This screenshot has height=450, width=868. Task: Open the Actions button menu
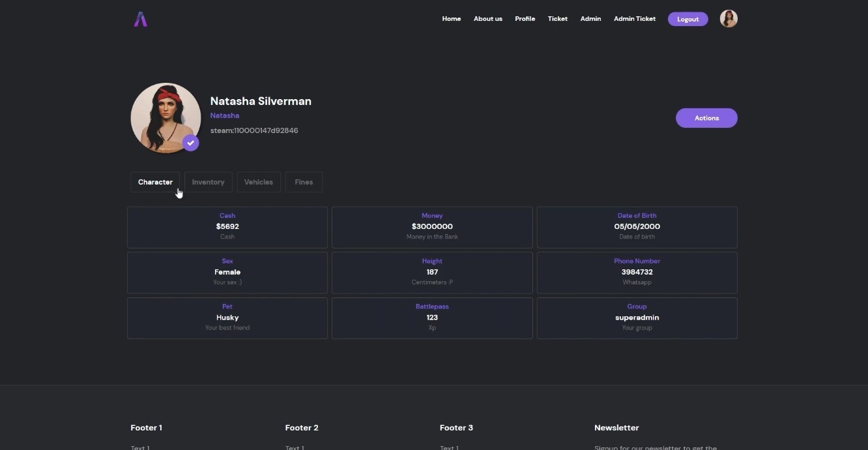pyautogui.click(x=707, y=118)
